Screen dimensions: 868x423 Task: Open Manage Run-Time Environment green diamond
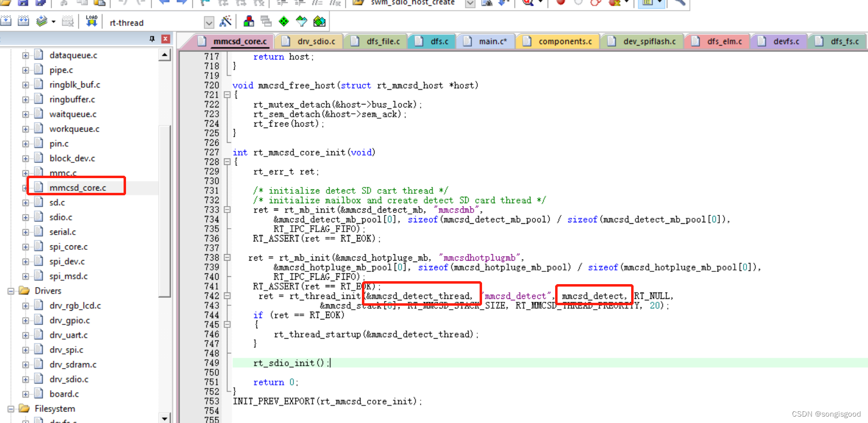pyautogui.click(x=284, y=21)
